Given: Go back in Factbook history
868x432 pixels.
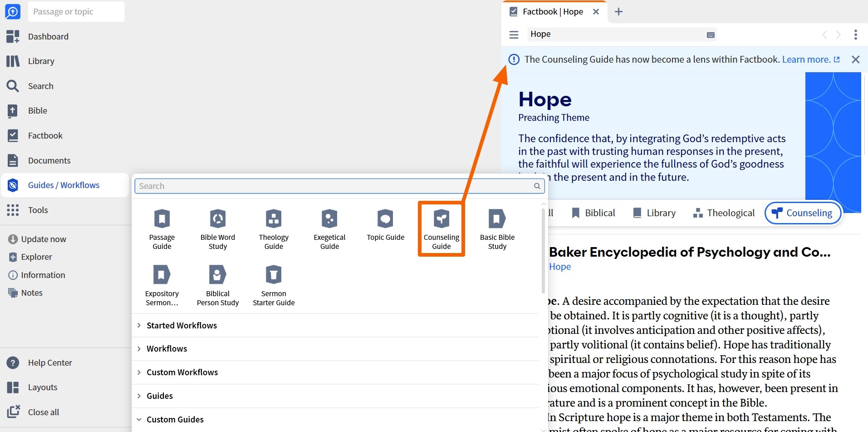Looking at the screenshot, I should (x=824, y=35).
